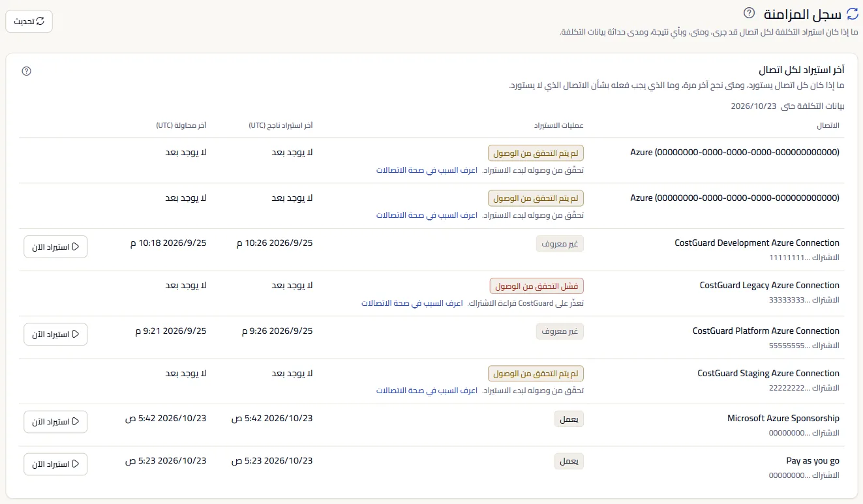The image size is (863, 504).
Task: Select Microsoft Azure Sponsorship connection name
Action: point(783,418)
